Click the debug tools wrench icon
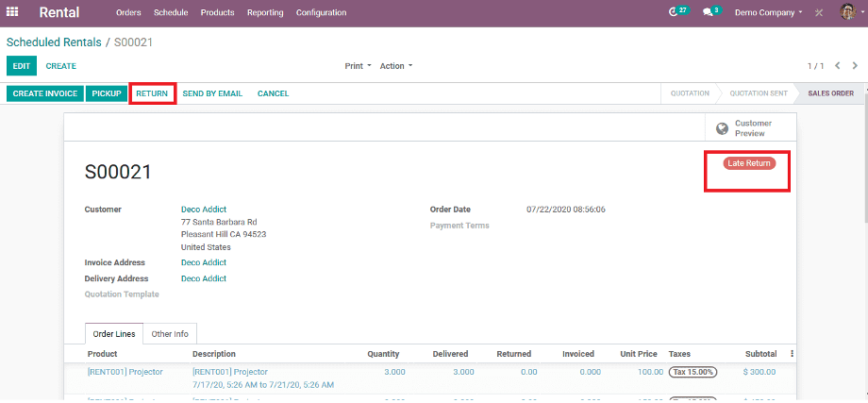Image resolution: width=868 pixels, height=403 pixels. pyautogui.click(x=819, y=13)
